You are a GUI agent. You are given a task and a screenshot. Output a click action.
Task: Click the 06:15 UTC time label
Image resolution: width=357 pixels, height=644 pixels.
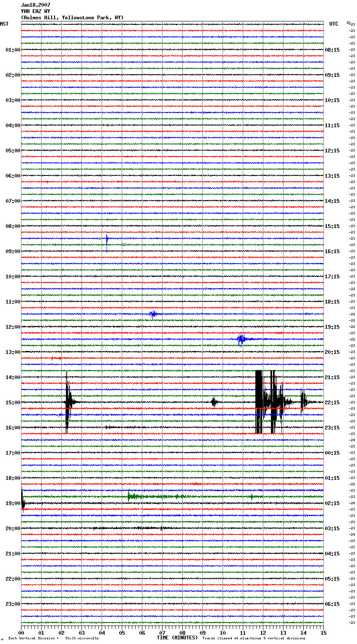(332, 604)
